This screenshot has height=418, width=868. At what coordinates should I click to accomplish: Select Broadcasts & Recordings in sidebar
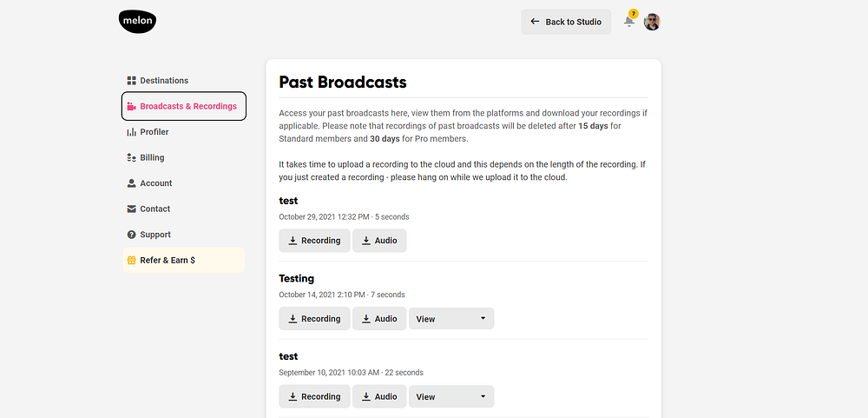tap(184, 106)
